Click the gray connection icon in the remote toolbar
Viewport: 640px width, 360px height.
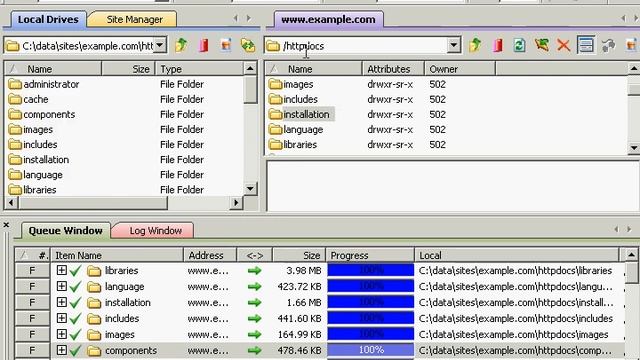(608, 45)
